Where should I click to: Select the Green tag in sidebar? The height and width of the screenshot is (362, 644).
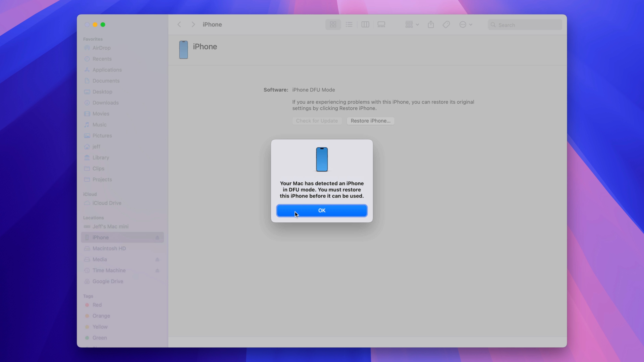(x=99, y=337)
